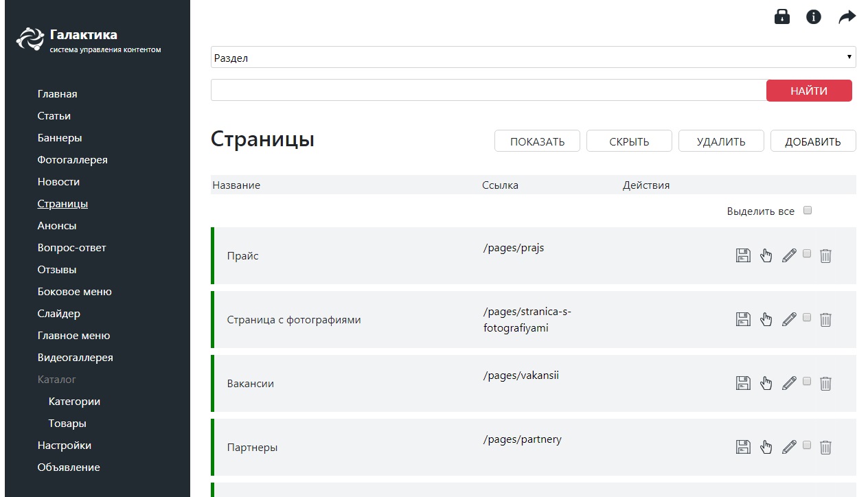Open Категории under Каталог
868x497 pixels.
pos(75,402)
